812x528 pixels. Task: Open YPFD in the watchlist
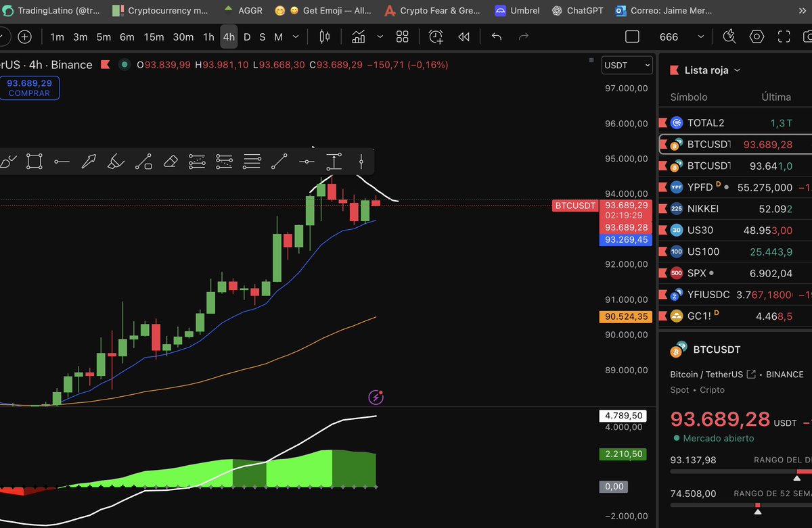[735, 187]
